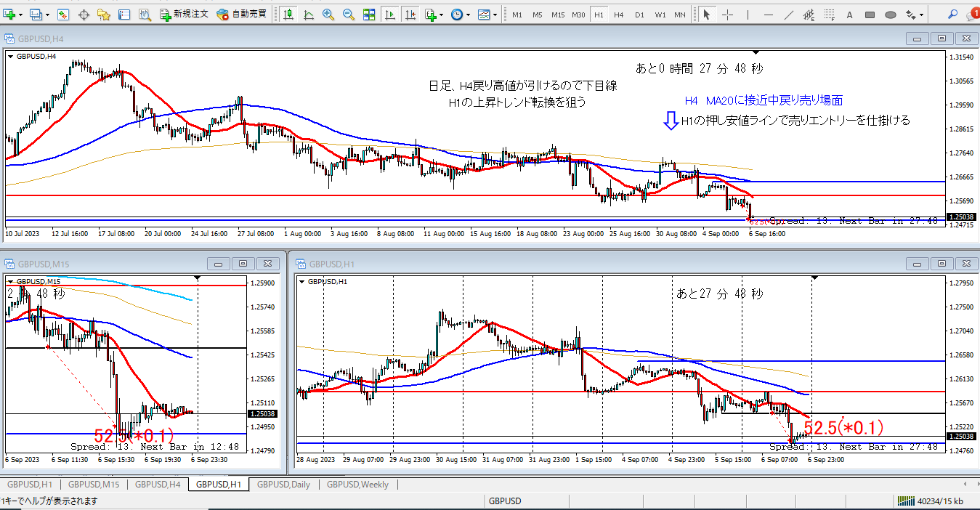Open the Data Window crosshair icon

(x=84, y=15)
